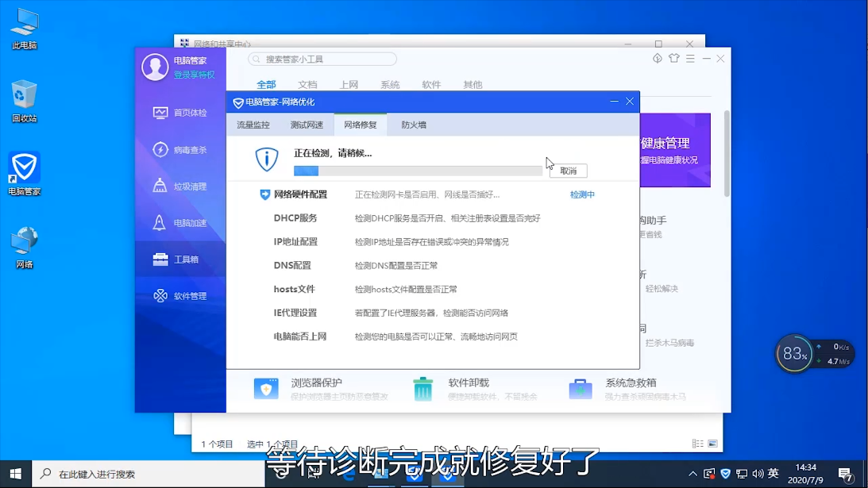Switch to the 流量监控 tab

253,125
